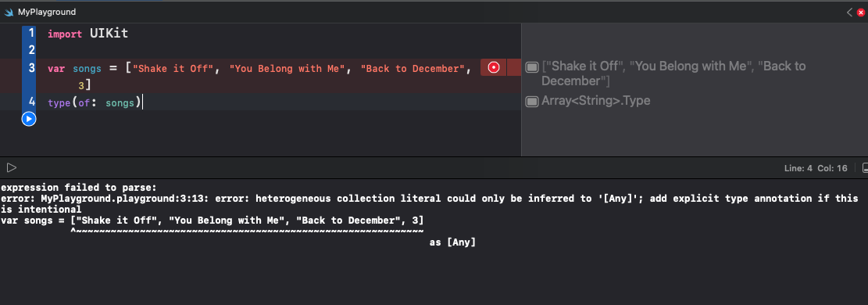This screenshot has height=305, width=868.
Task: Click the "as [Any]" fix-it suggestion in console
Action: click(452, 242)
